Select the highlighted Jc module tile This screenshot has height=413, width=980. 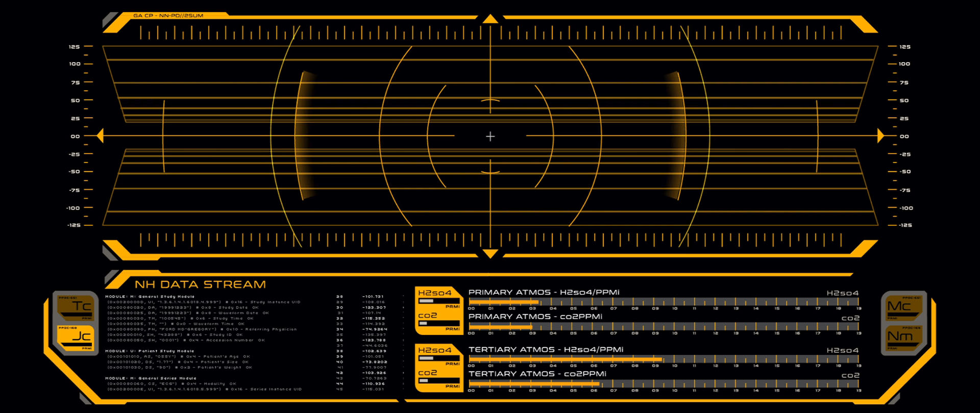pos(75,338)
